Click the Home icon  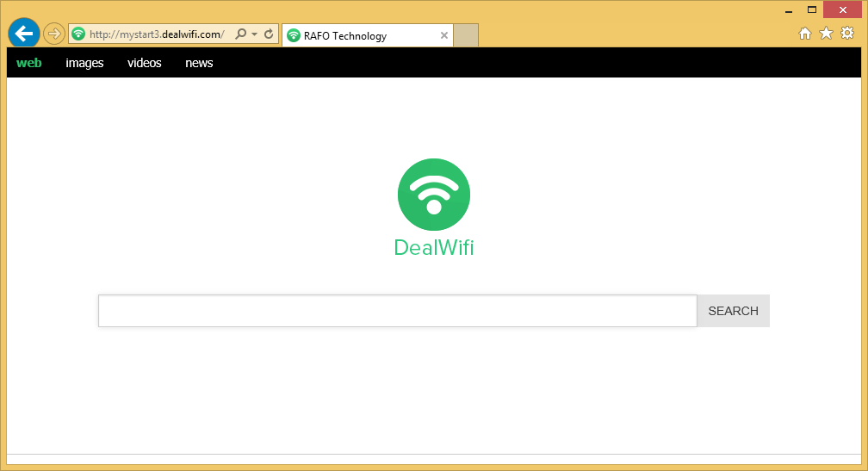[805, 34]
